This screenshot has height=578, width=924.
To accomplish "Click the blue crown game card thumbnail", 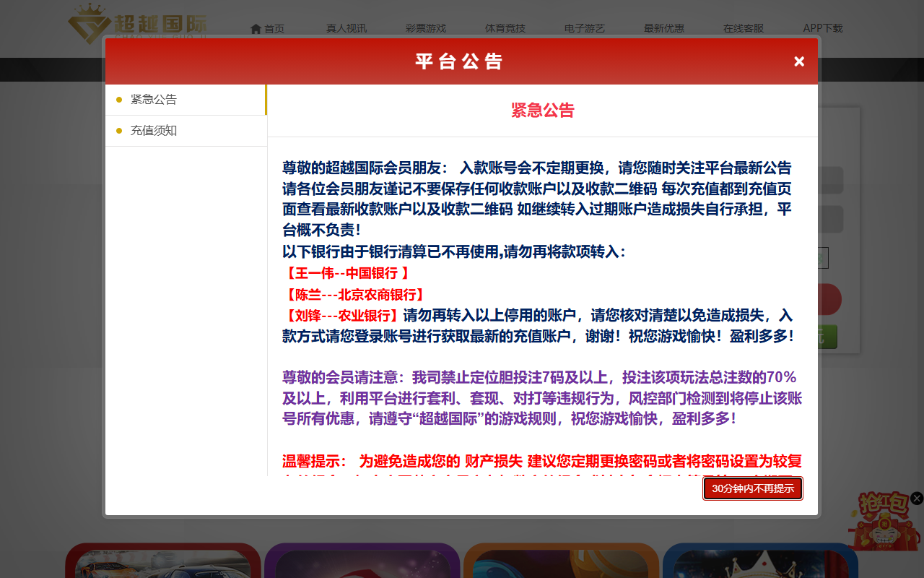I will [x=760, y=561].
